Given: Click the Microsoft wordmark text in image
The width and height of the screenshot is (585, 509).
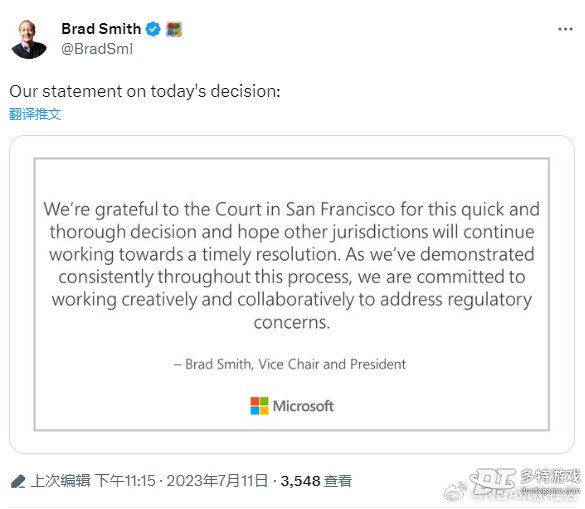Looking at the screenshot, I should [x=303, y=406].
